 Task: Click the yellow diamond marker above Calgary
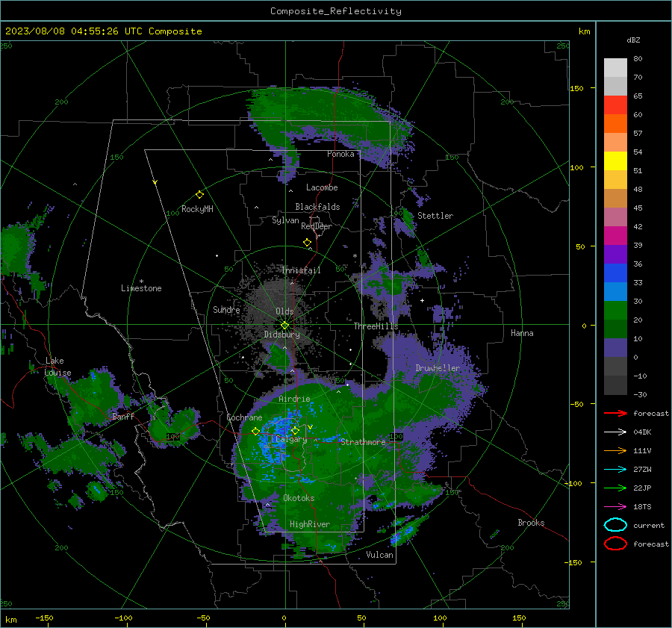(295, 430)
